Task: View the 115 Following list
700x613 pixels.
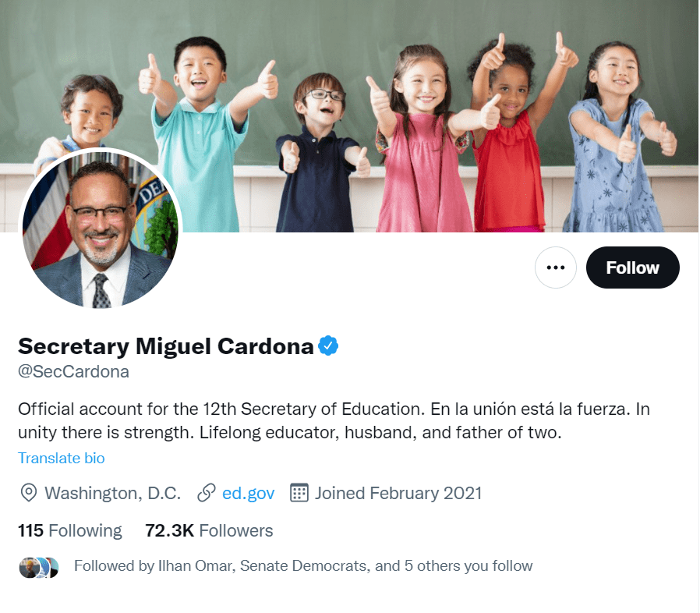Action: point(69,531)
